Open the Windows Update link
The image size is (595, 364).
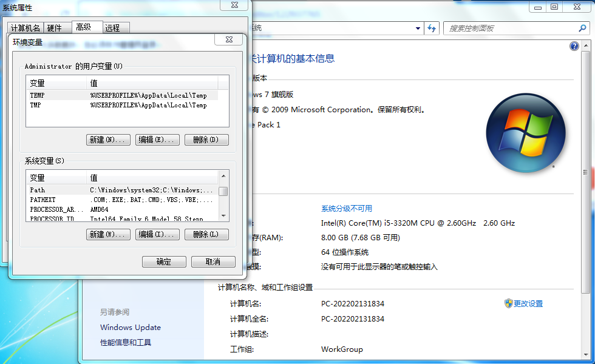click(131, 327)
